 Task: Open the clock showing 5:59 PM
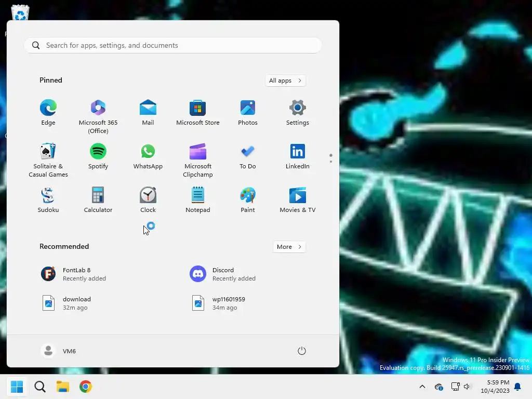click(495, 387)
